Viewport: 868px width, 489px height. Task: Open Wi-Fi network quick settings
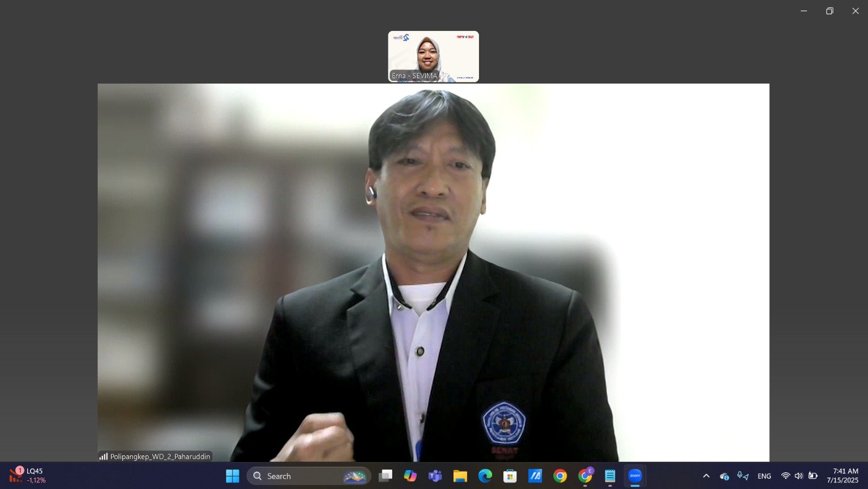[785, 476]
